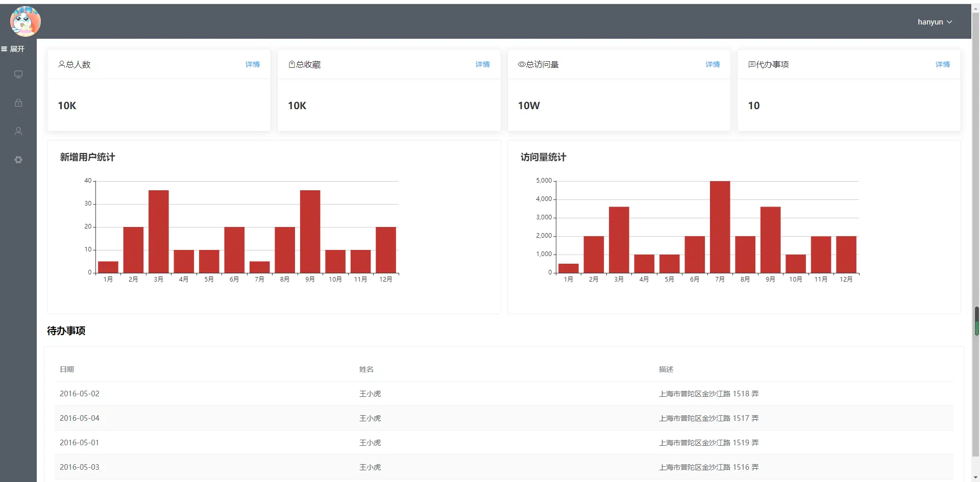Click the 待办事项 section heading

pos(66,331)
